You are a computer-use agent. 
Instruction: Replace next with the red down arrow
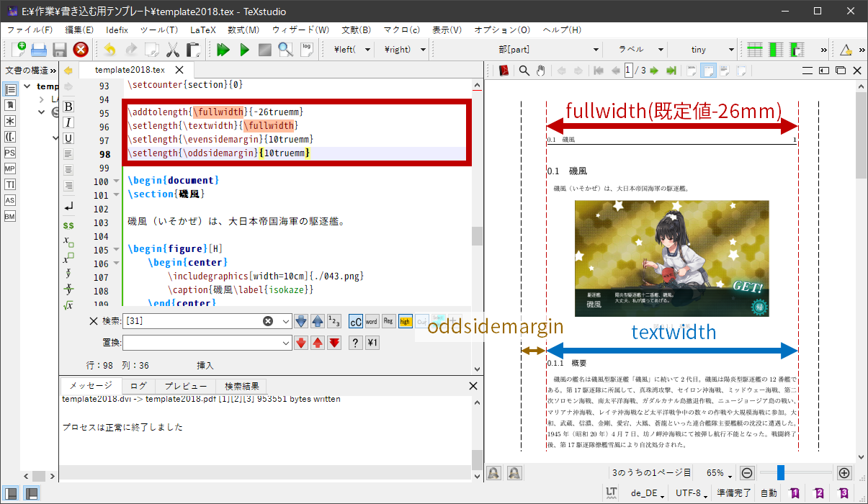pos(301,343)
